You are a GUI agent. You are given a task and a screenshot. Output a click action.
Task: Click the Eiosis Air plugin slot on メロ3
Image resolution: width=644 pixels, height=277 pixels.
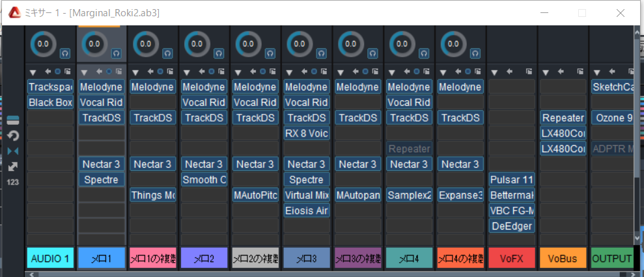[x=307, y=211]
